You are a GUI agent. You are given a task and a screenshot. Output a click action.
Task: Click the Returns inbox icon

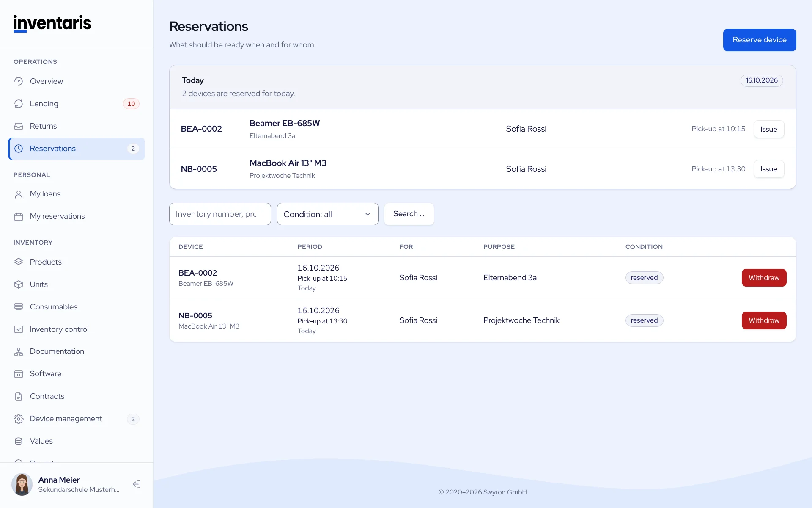coord(19,126)
